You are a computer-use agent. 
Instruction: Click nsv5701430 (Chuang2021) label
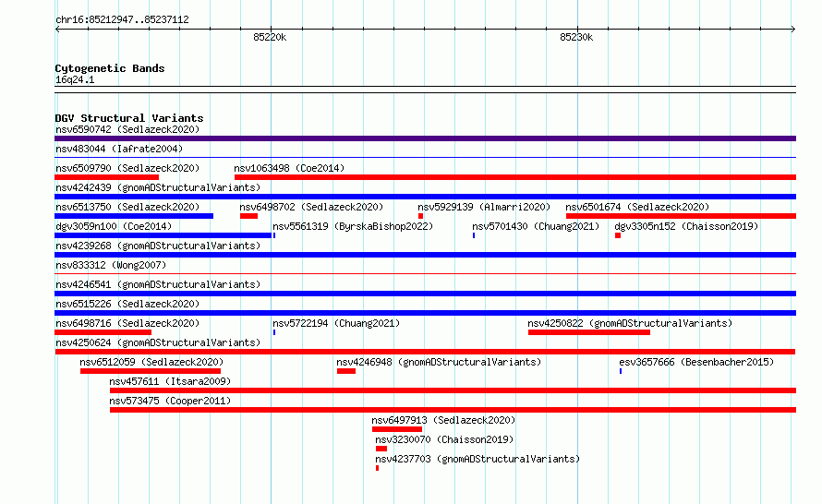[x=536, y=226]
